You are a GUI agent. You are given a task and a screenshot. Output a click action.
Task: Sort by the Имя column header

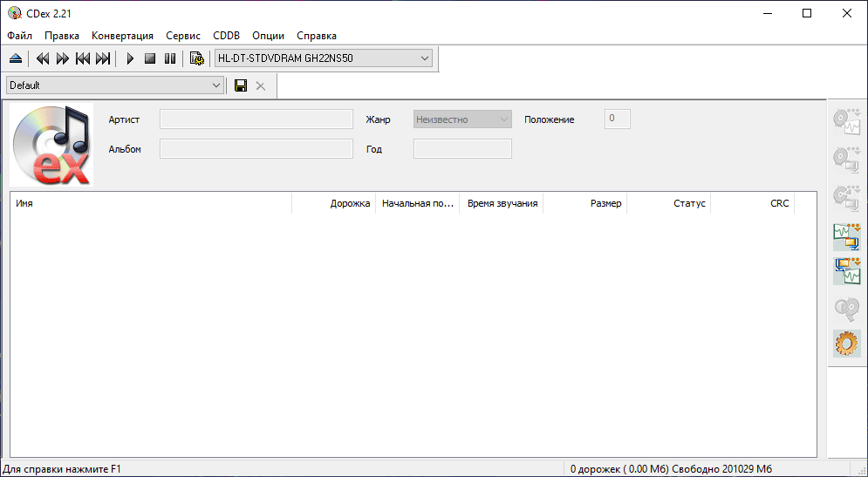point(151,204)
